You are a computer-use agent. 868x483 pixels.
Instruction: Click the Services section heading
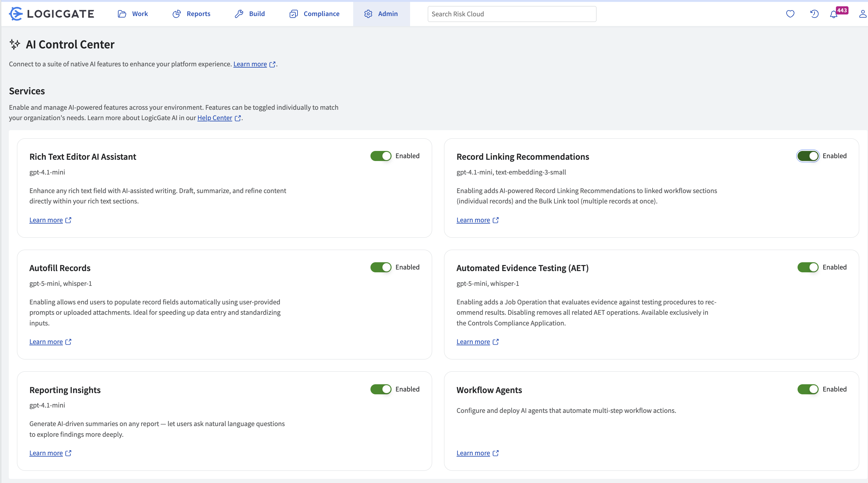[x=27, y=91]
